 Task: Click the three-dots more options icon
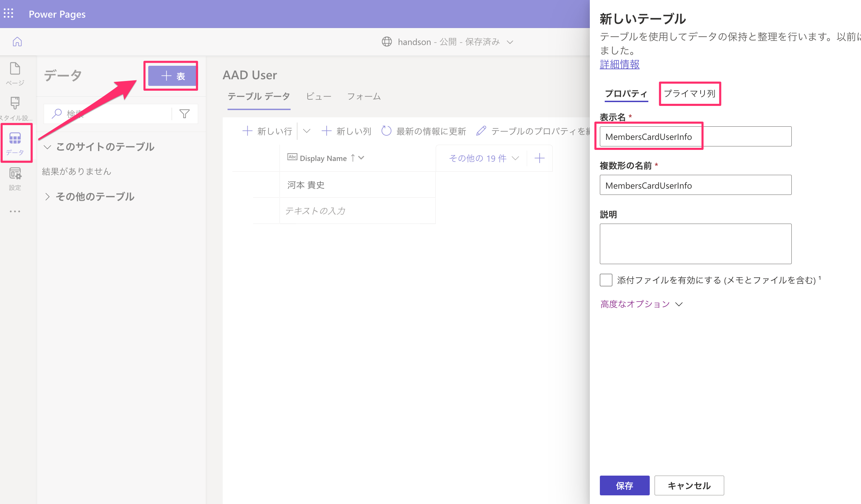tap(15, 211)
